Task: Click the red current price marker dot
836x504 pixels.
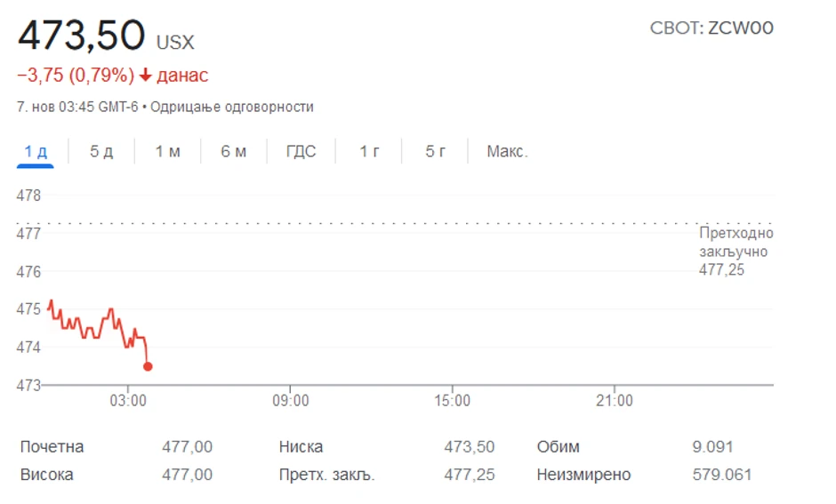Action: tap(148, 366)
